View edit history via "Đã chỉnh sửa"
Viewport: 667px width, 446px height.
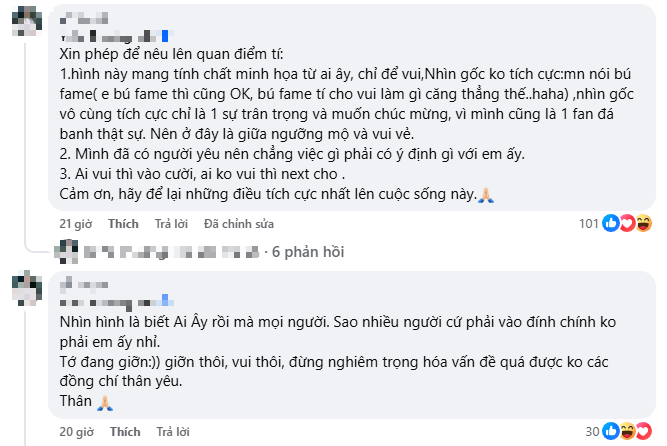pos(239,223)
